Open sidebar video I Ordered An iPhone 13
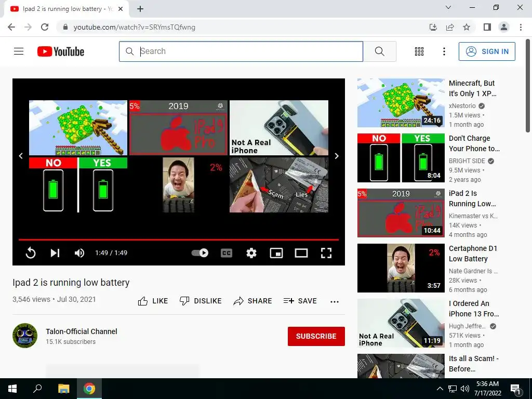532x399 pixels. coord(474,309)
